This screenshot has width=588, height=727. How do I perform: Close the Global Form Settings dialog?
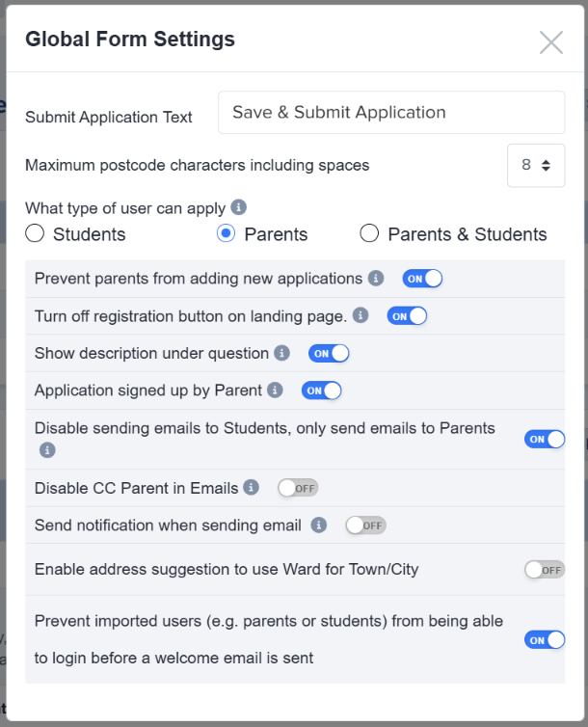(551, 42)
